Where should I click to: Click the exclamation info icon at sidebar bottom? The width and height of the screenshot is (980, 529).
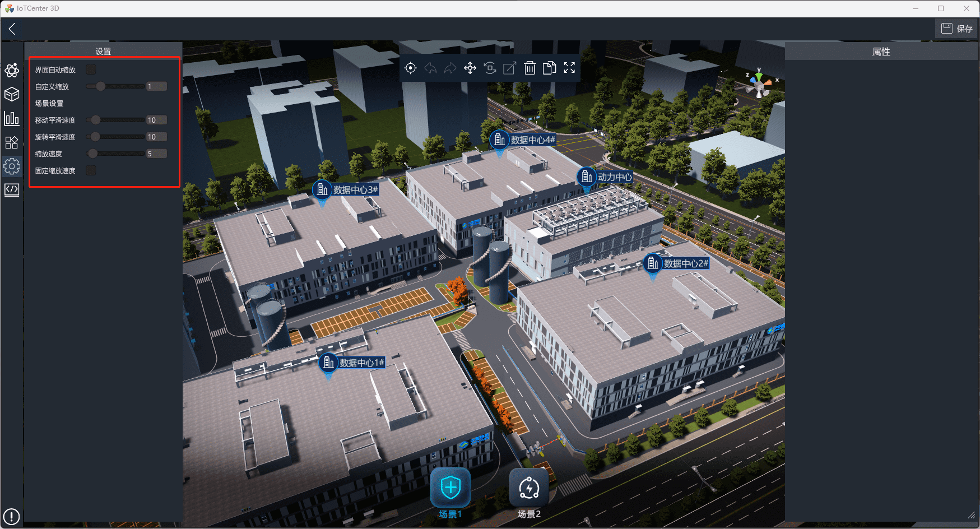(x=11, y=516)
